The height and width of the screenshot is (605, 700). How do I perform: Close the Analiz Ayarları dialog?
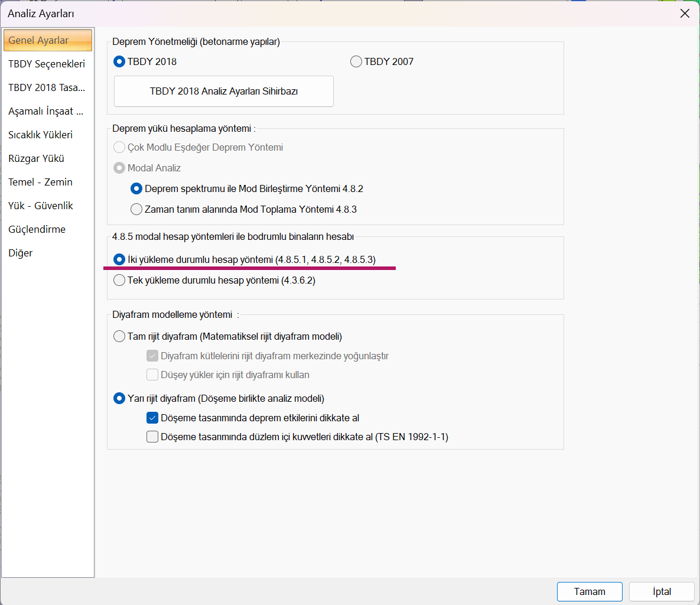pyautogui.click(x=685, y=14)
